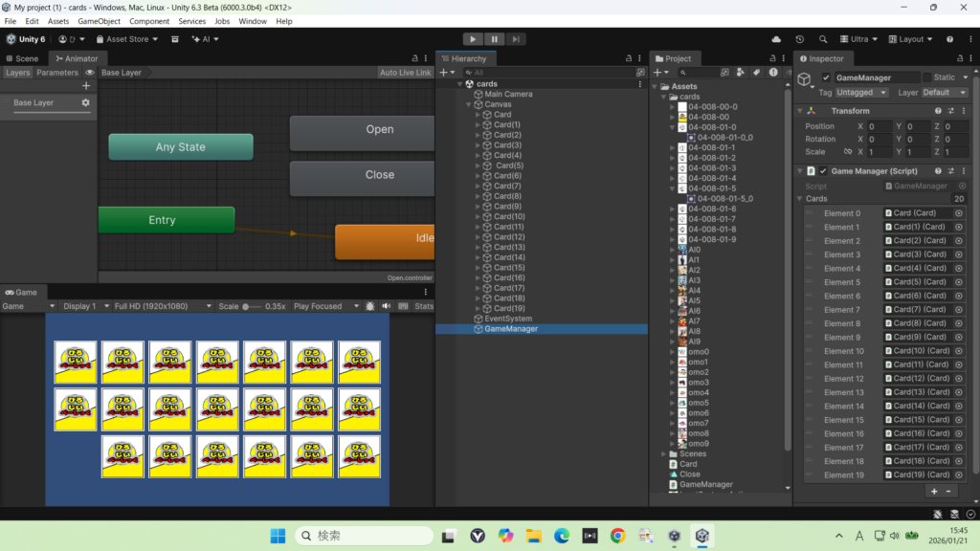
Task: Click the Stats button in Game view
Action: [x=423, y=306]
